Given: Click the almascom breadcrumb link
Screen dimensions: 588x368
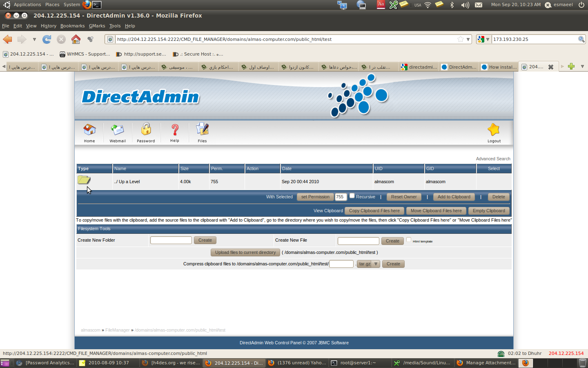Looking at the screenshot, I should pyautogui.click(x=91, y=330).
